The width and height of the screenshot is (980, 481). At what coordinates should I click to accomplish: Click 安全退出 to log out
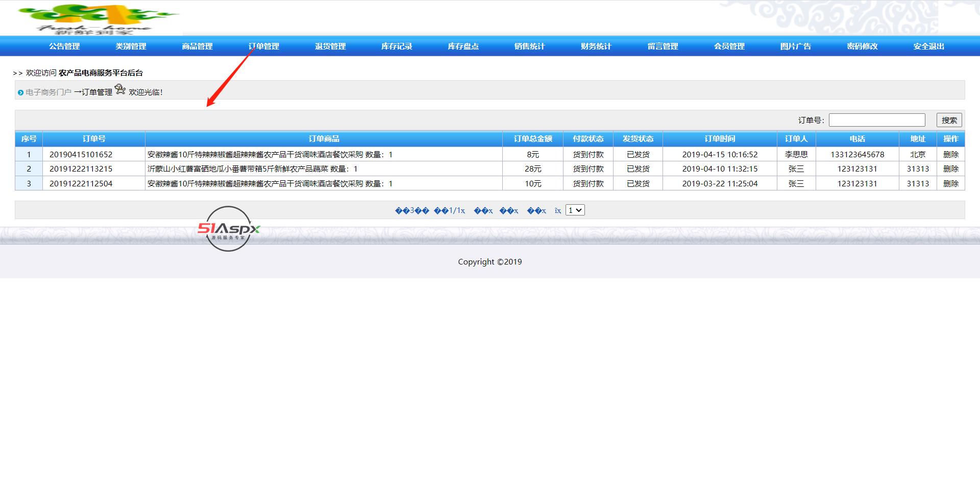point(928,46)
